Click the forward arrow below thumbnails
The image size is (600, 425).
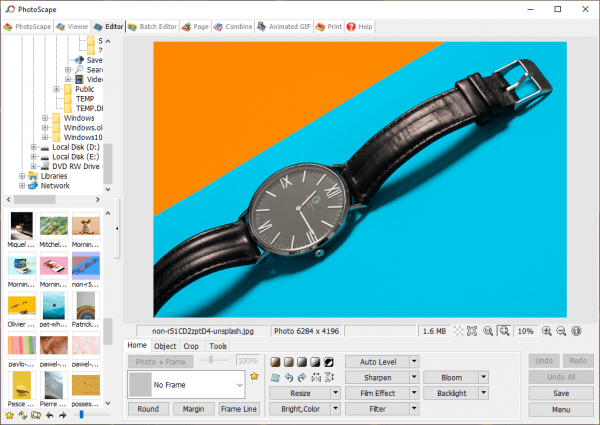(x=62, y=415)
